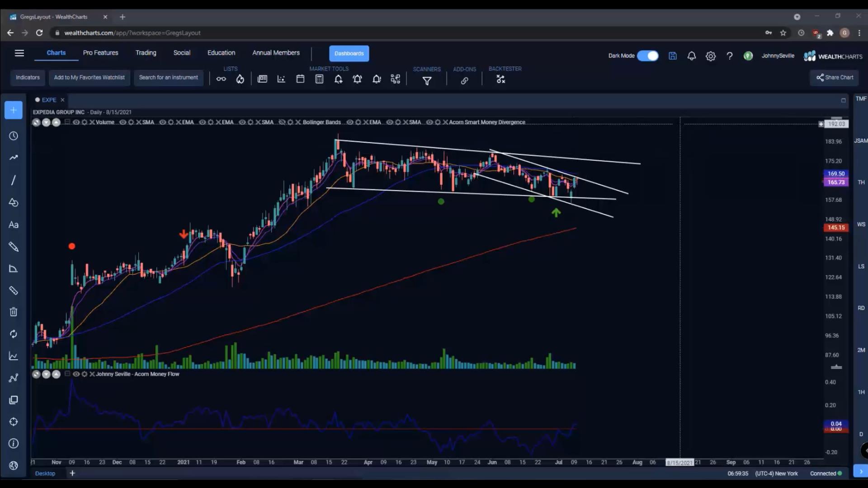Switch to the Charts tab
This screenshot has height=488, width=868.
point(56,53)
